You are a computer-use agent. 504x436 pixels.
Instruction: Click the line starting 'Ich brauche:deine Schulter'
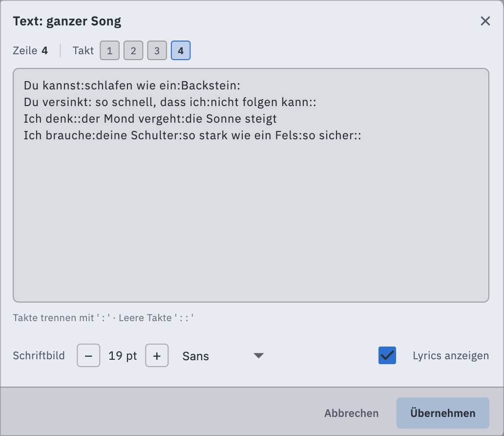coord(192,135)
